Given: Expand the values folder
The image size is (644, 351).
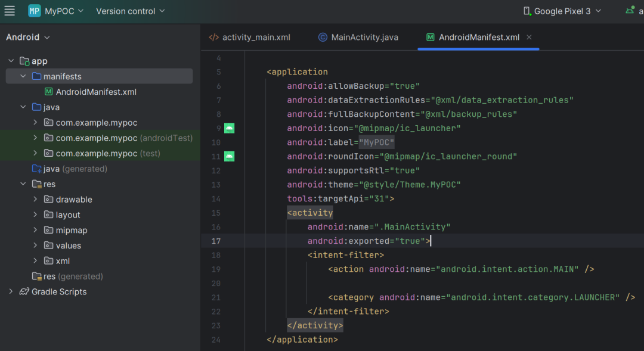Looking at the screenshot, I should point(35,246).
